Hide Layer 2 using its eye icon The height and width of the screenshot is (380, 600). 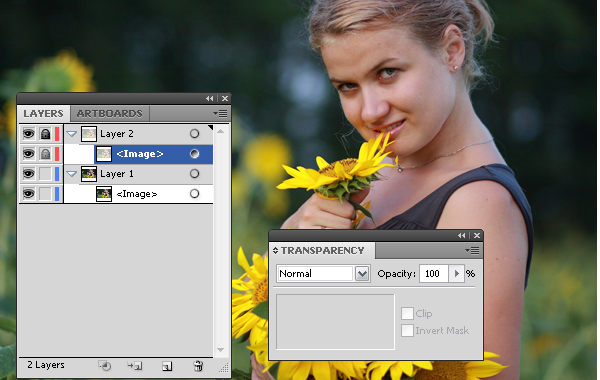(x=28, y=134)
